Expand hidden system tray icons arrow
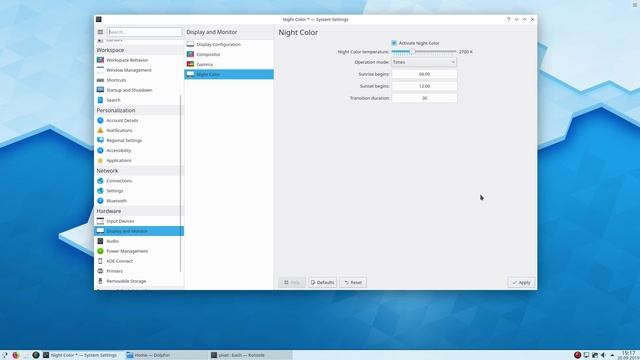 612,356
